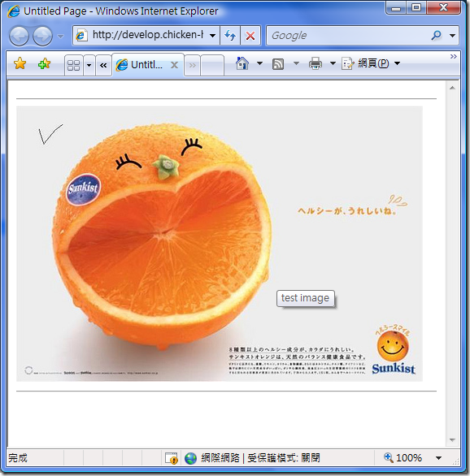Expand the Print options dropdown
Screen dimensions: 470x476
click(333, 63)
